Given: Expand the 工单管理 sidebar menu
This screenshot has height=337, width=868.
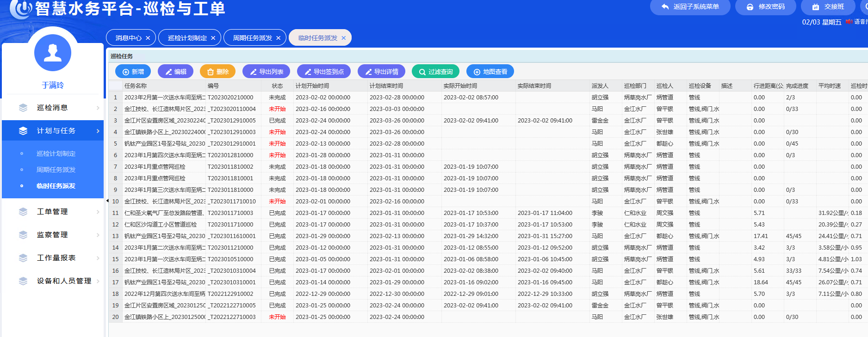Looking at the screenshot, I should [53, 212].
